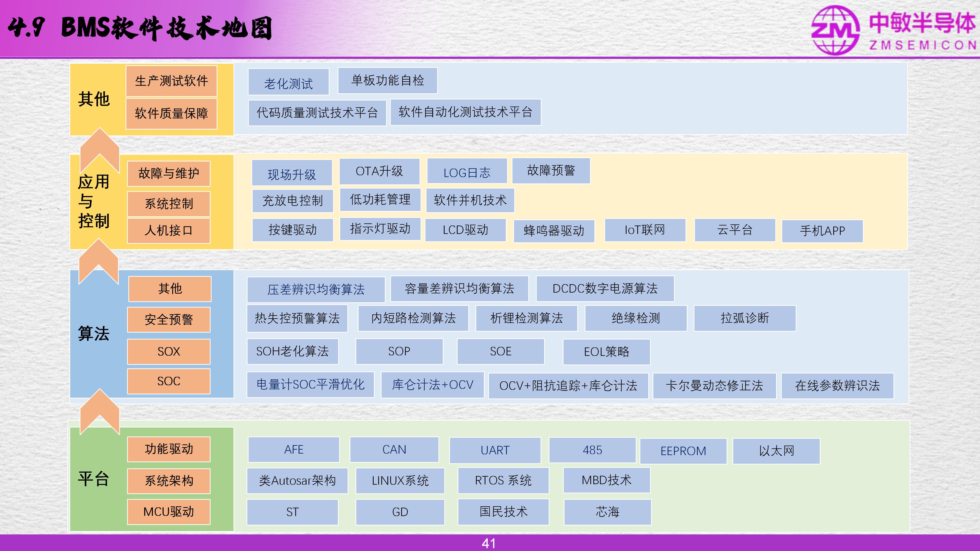Select the 故障预警 box
The height and width of the screenshot is (551, 980).
551,171
